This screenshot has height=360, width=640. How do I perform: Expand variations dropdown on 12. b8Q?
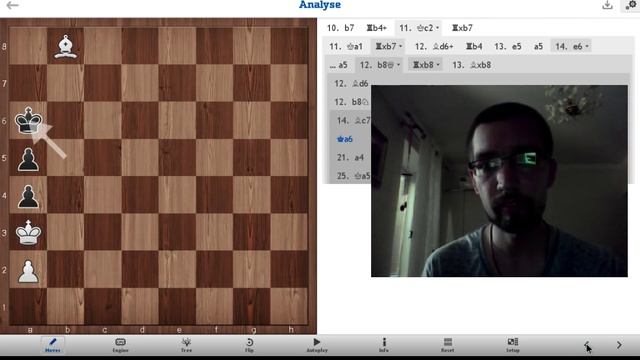point(398,65)
